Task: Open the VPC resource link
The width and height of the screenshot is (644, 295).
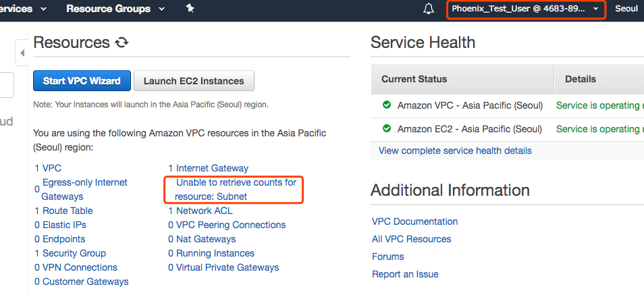Action: 51,168
